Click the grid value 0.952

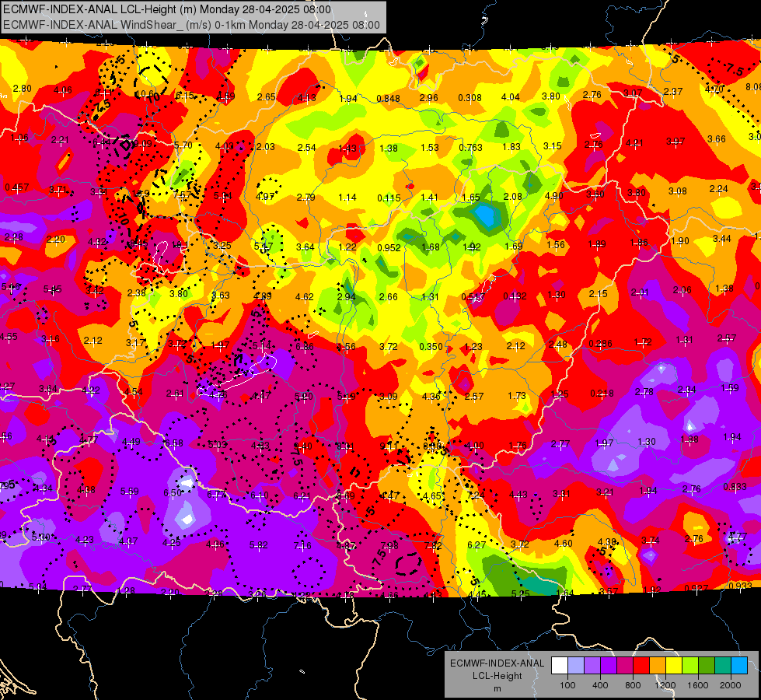tap(389, 248)
